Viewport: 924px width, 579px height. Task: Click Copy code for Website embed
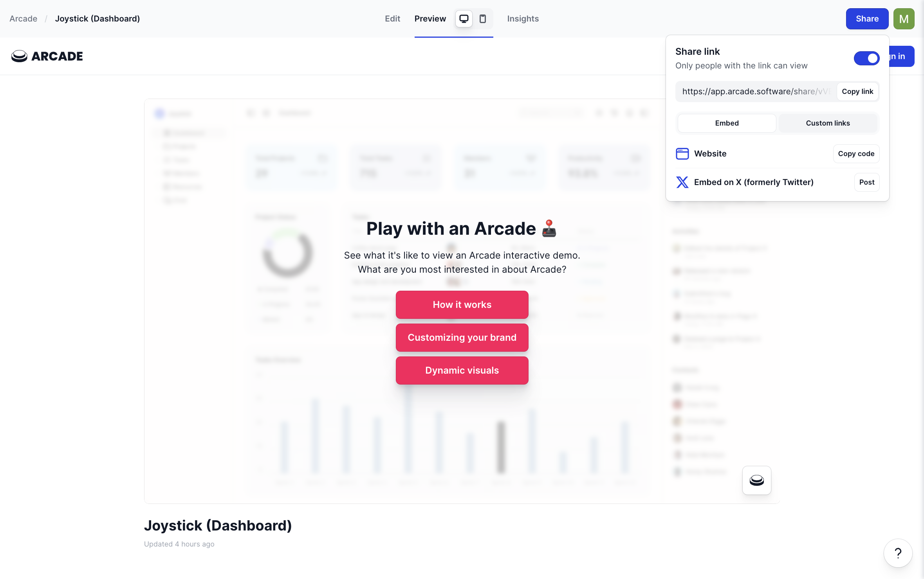point(856,153)
